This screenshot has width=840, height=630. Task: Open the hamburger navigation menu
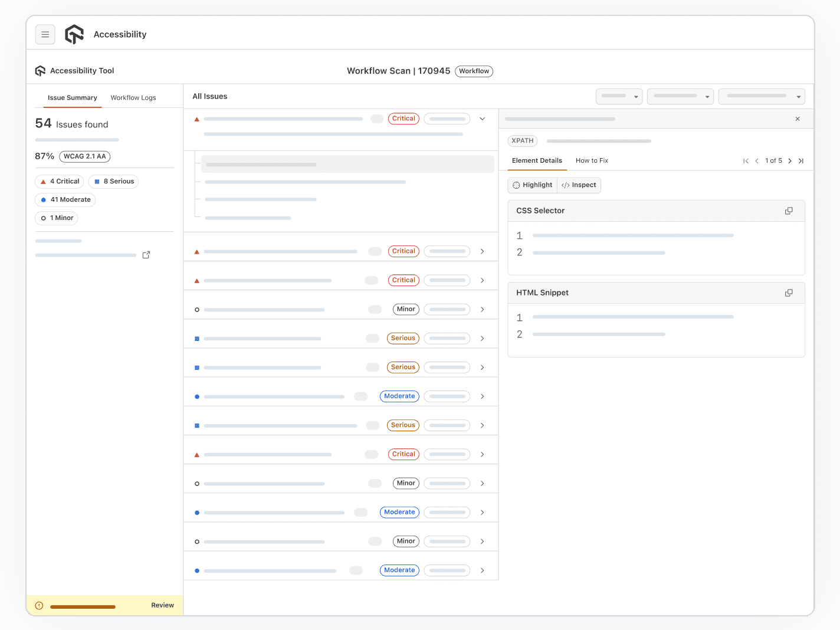click(x=45, y=34)
